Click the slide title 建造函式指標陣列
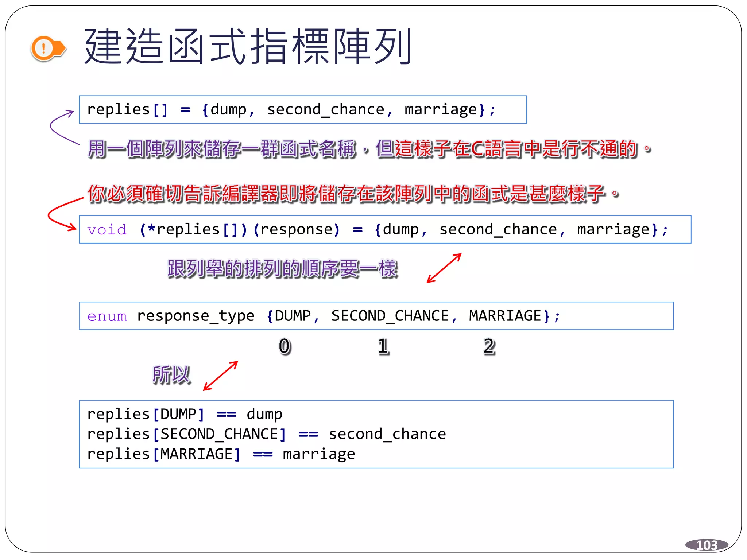This screenshot has height=560, width=747. click(248, 46)
